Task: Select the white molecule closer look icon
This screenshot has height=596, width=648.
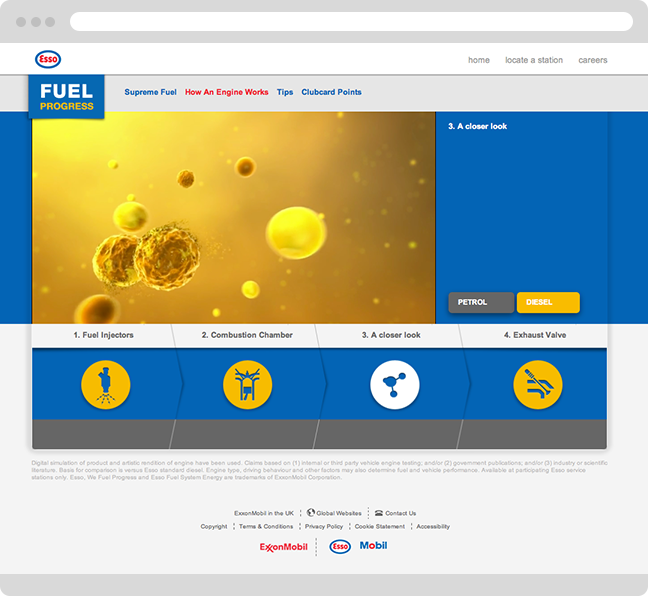Action: click(395, 385)
